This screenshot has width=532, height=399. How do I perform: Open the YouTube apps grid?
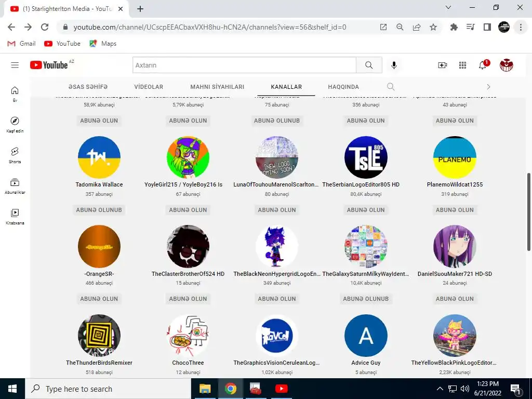click(462, 65)
